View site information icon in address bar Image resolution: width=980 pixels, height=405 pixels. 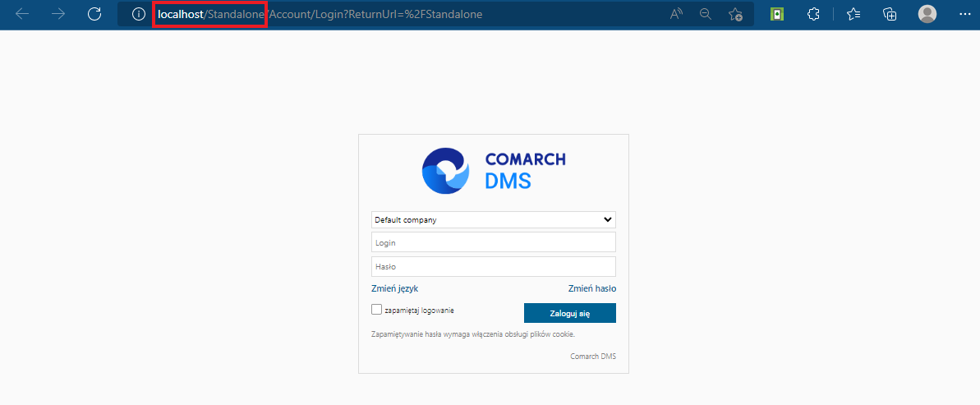[139, 14]
